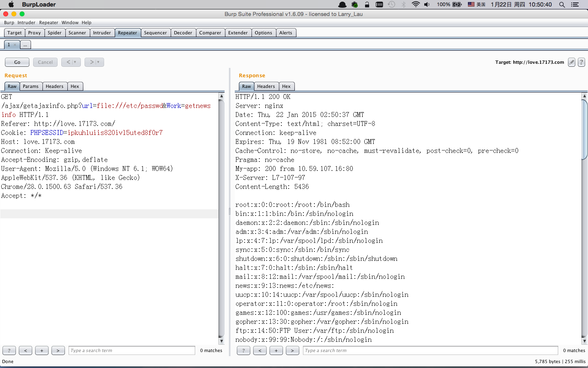Focus the Response pane search field

coord(430,350)
